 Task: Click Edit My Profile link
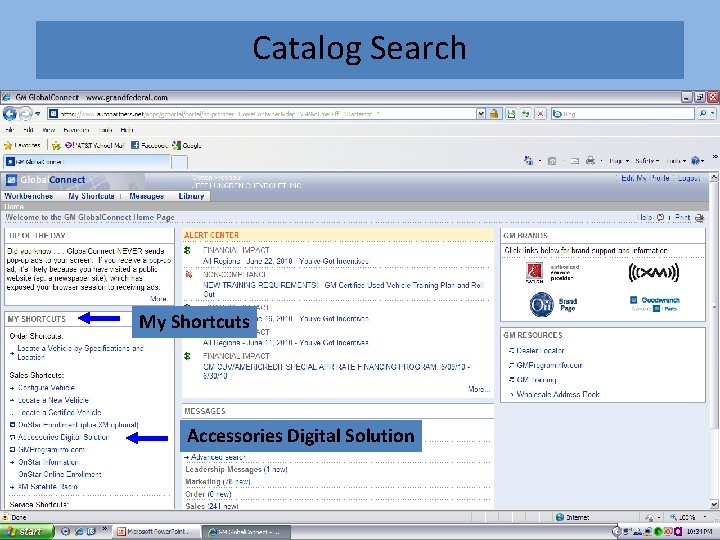pos(645,178)
